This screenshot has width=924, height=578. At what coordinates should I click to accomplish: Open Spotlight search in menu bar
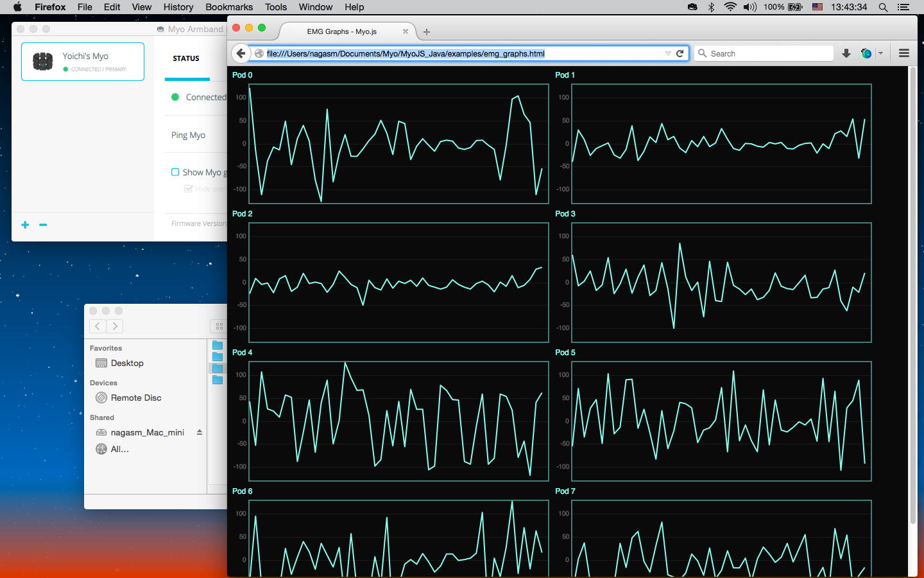tap(883, 7)
